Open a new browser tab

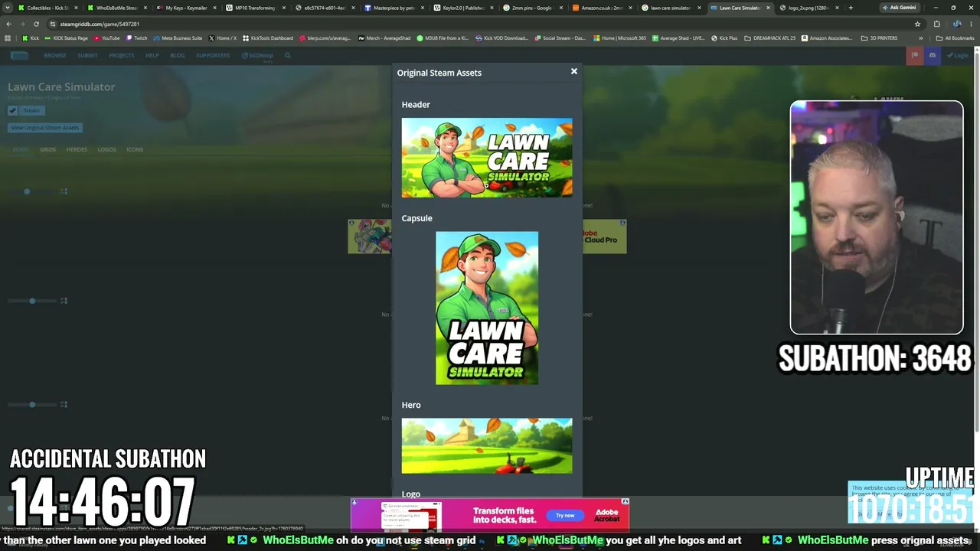click(x=851, y=8)
